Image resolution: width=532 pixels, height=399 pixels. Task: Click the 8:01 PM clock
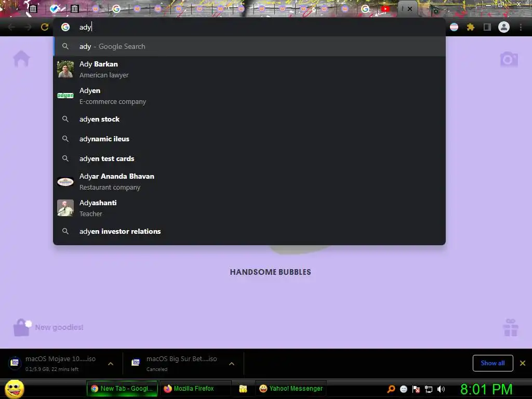point(486,389)
